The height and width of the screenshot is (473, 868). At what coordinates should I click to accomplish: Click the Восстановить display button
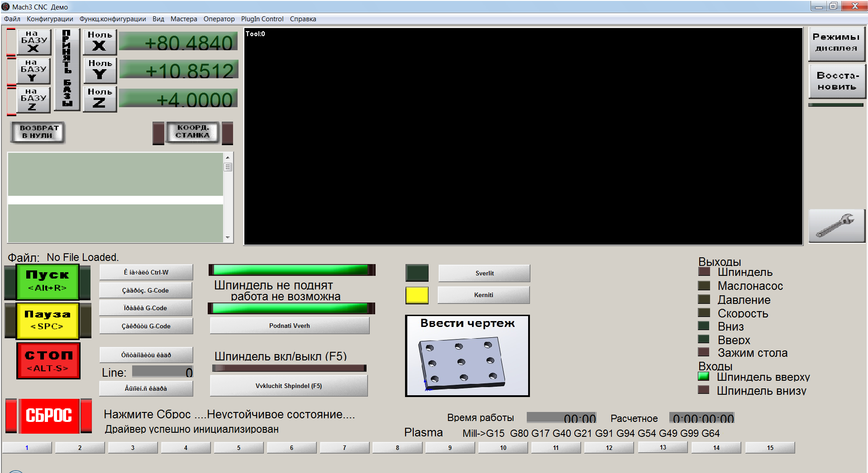coord(836,81)
